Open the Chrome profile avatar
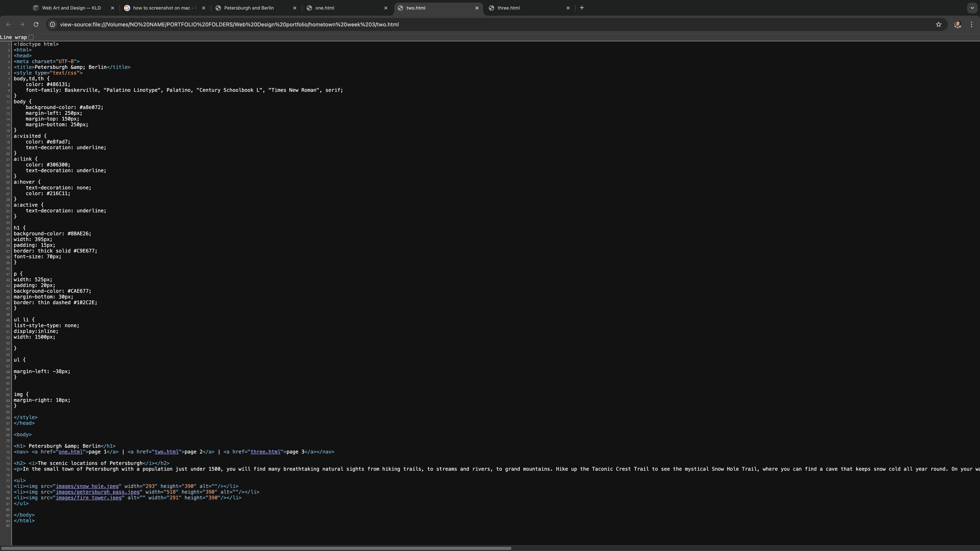The height and width of the screenshot is (551, 980). (957, 24)
